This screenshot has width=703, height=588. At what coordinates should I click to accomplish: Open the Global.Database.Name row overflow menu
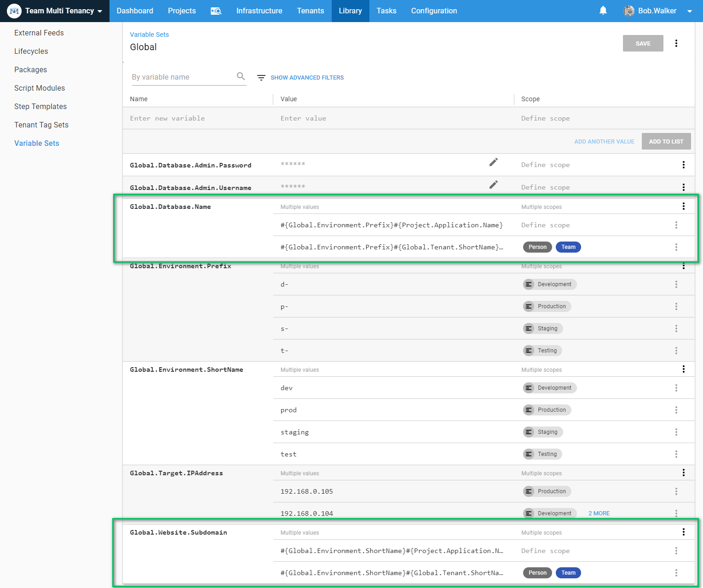point(683,206)
